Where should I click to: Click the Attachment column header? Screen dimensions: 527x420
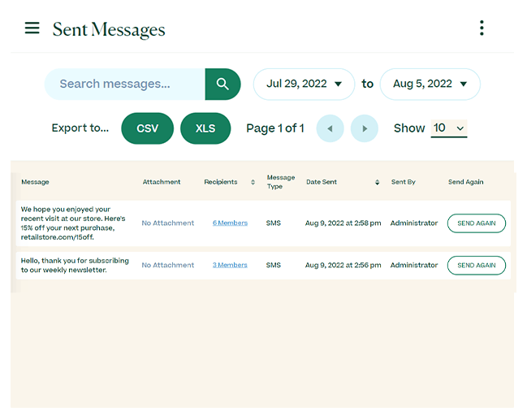pos(162,182)
